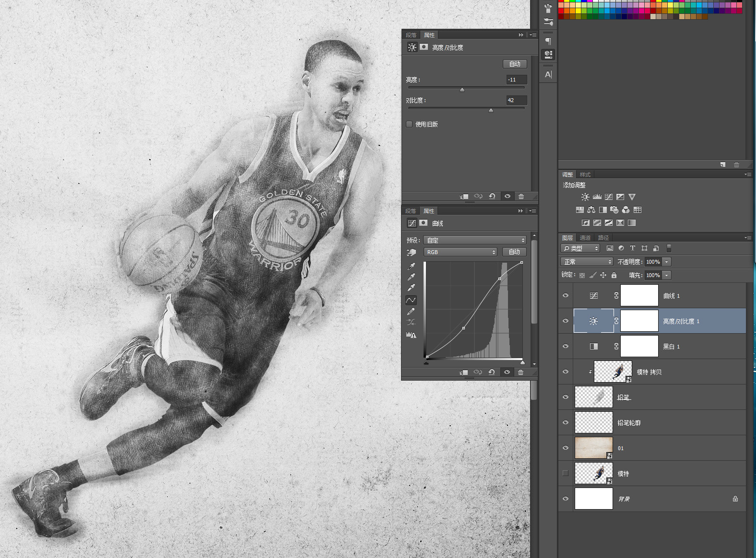Image resolution: width=756 pixels, height=558 pixels.
Task: Open the 正常 blend mode dropdown
Action: coord(587,262)
